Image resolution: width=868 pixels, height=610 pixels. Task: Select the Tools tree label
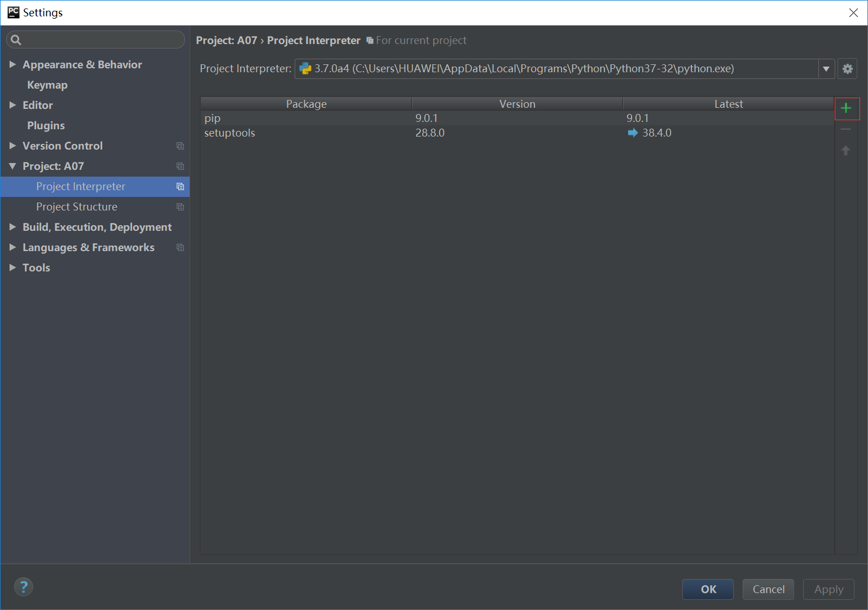tap(36, 267)
